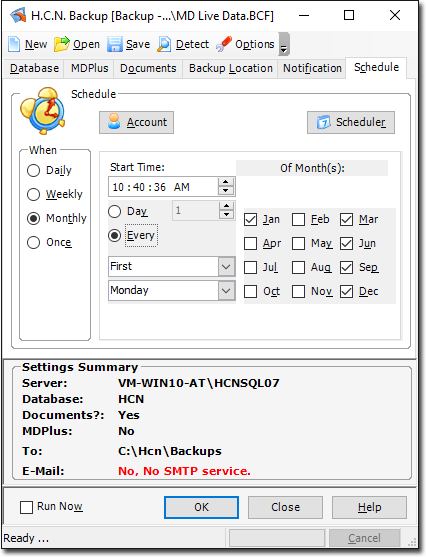The width and height of the screenshot is (426, 557).
Task: Increase Start Time with up arrow
Action: click(226, 183)
